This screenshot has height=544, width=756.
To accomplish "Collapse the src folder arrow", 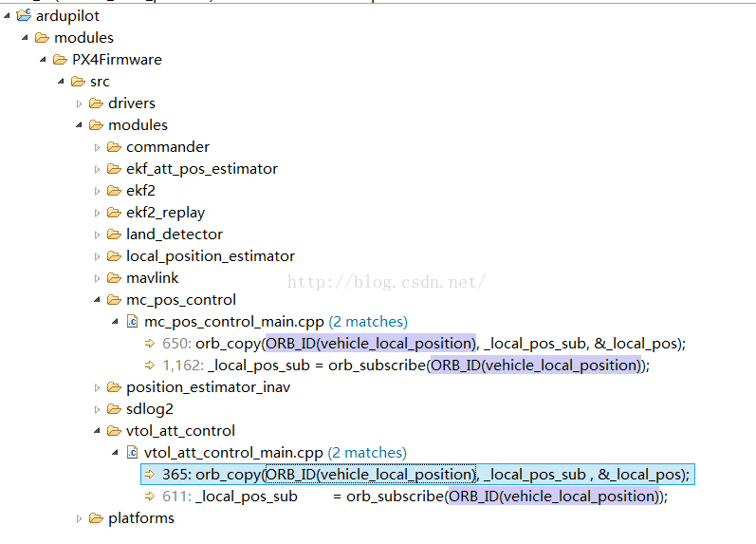I will pyautogui.click(x=61, y=81).
